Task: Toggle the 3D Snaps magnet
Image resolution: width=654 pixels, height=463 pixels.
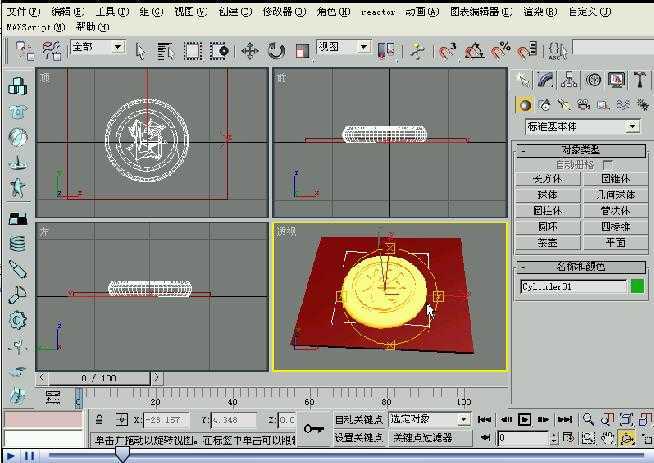Action: coord(447,51)
